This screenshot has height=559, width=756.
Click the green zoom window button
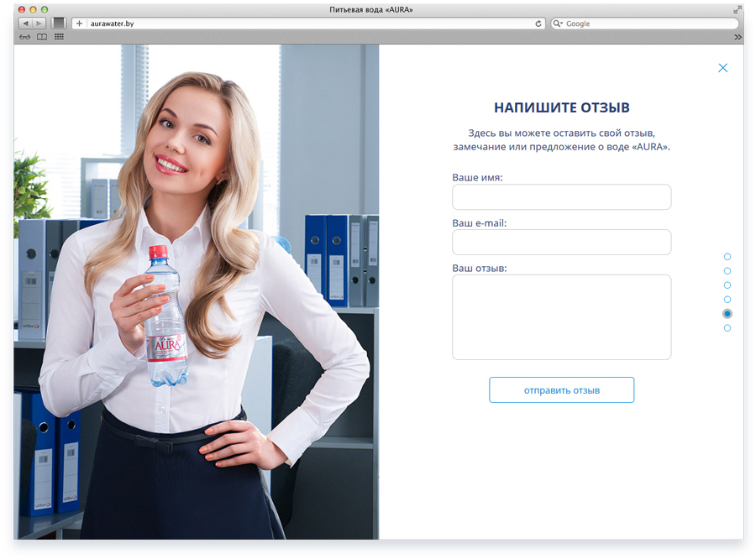pos(45,9)
